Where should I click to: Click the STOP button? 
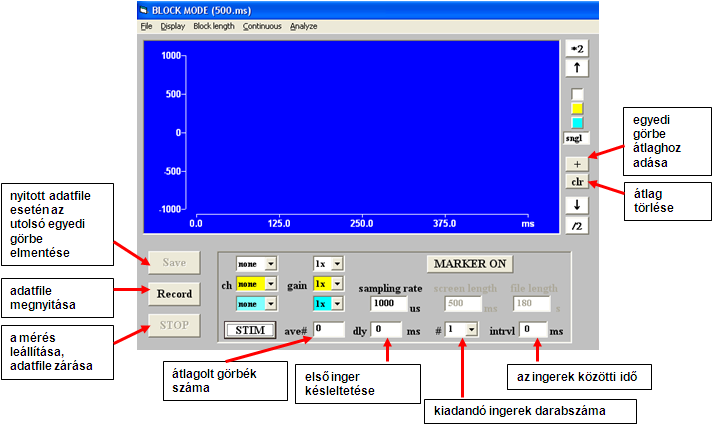pos(174,325)
